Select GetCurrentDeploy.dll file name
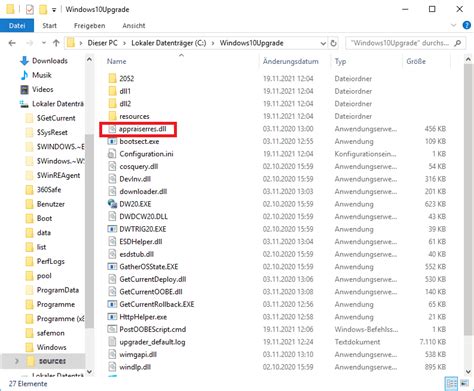This screenshot has height=391, width=474. (x=153, y=279)
